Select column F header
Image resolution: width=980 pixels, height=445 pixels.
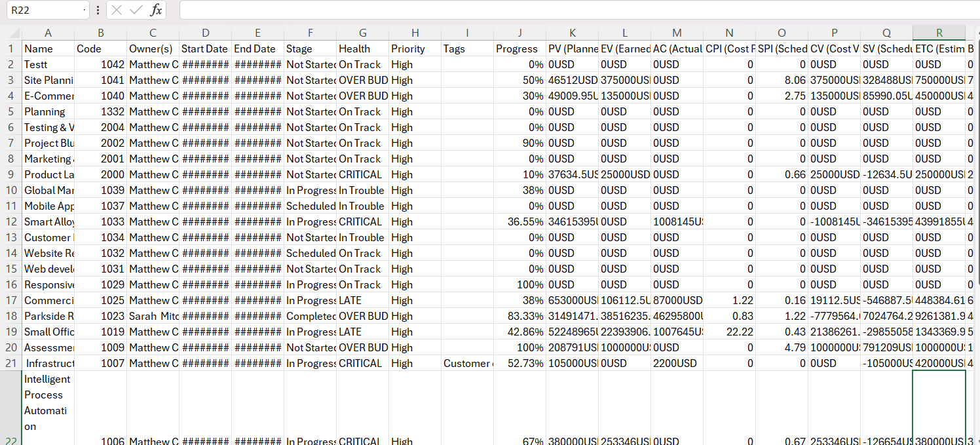tap(310, 33)
